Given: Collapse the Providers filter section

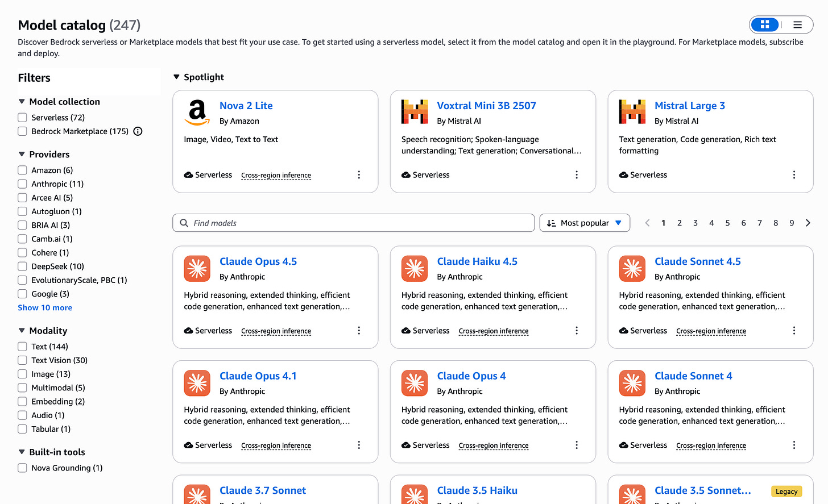Looking at the screenshot, I should coord(22,155).
